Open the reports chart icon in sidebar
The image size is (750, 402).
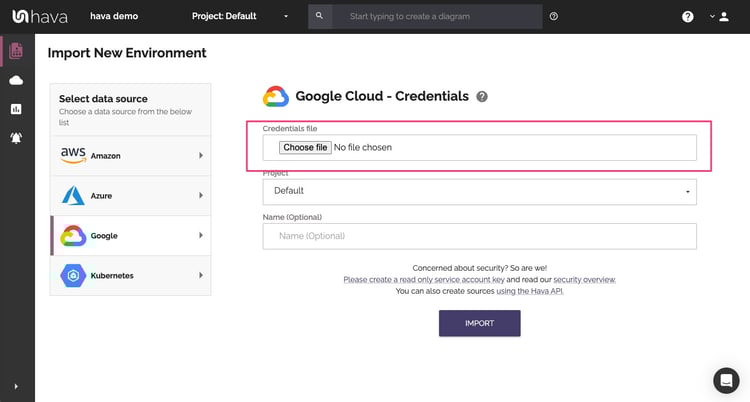16,109
